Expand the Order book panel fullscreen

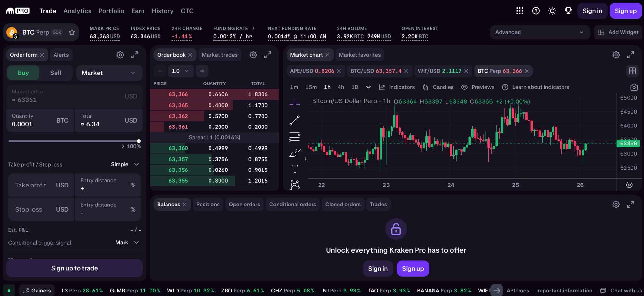[x=268, y=55]
